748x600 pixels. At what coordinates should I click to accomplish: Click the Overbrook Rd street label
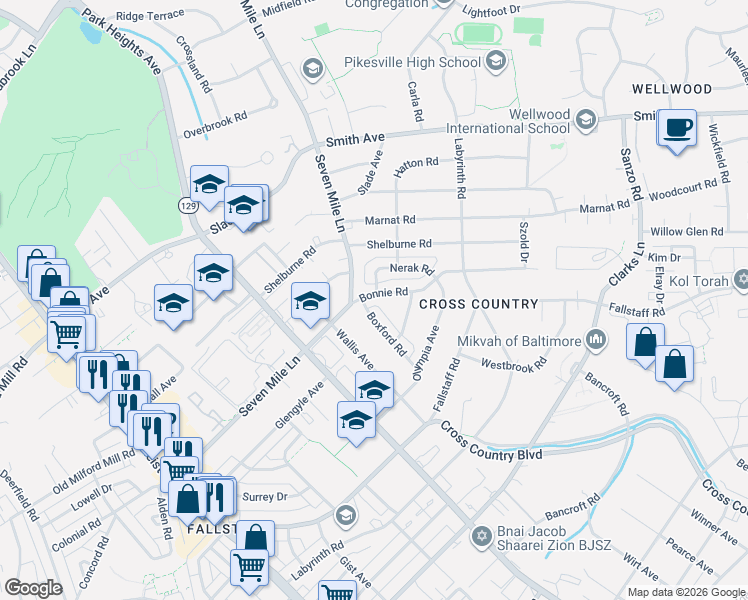215,124
